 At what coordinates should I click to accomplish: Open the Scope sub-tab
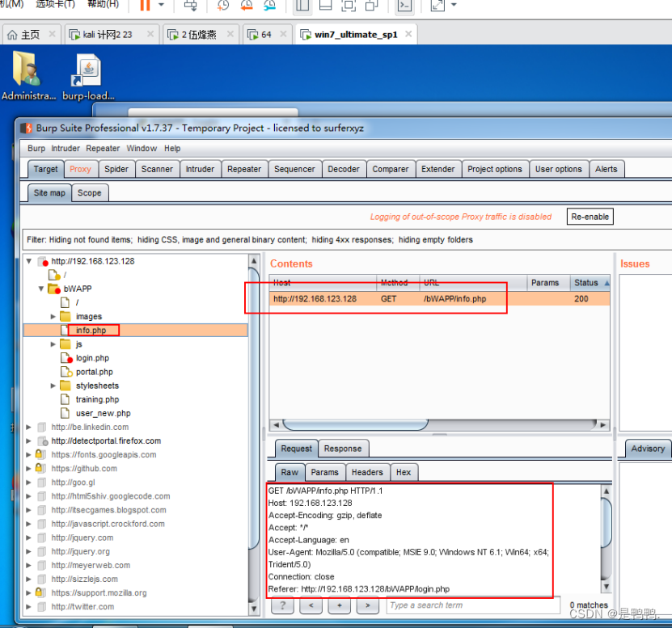click(x=90, y=193)
